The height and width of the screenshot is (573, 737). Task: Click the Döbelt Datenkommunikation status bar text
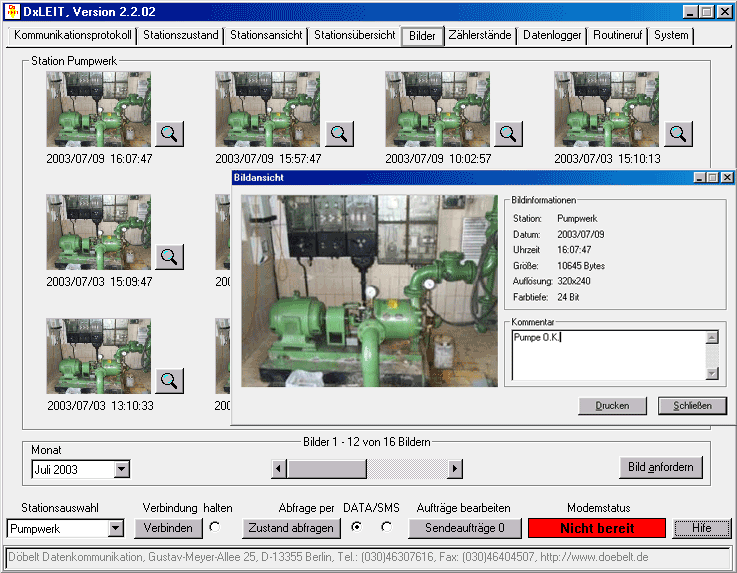[328, 557]
